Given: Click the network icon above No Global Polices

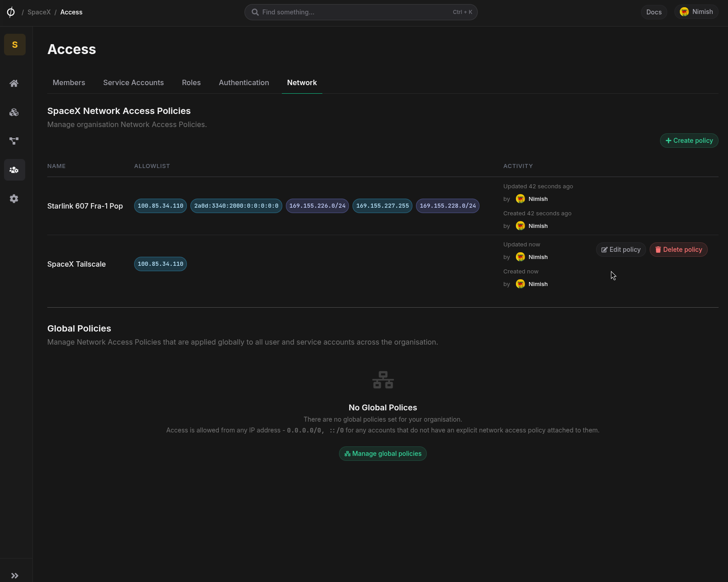Looking at the screenshot, I should point(383,380).
